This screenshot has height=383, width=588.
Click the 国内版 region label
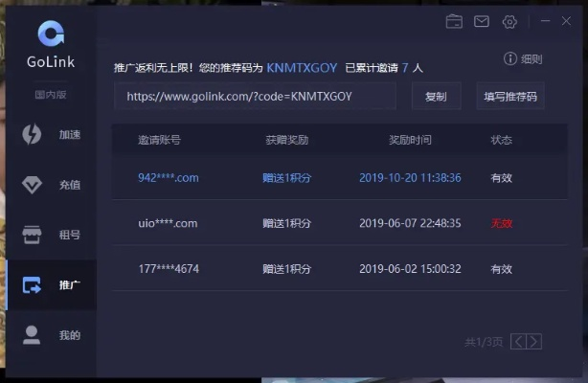(51, 95)
